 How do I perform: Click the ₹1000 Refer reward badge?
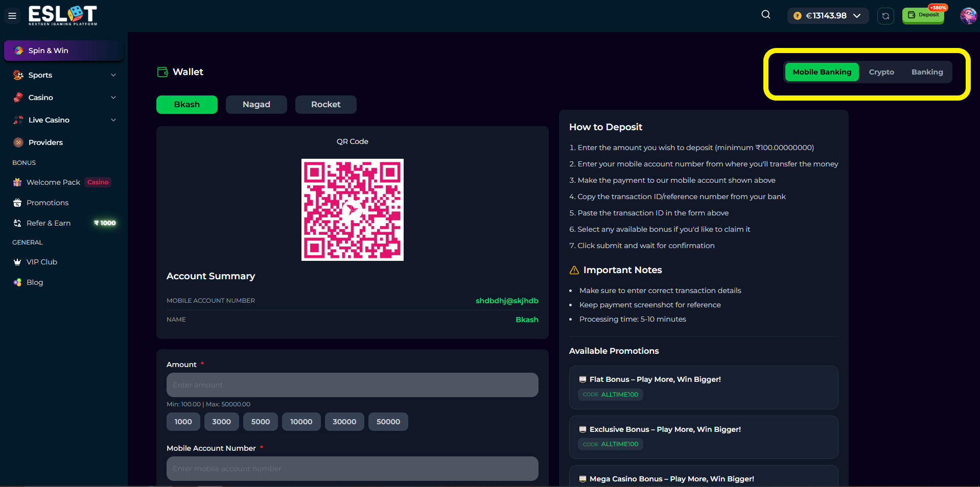click(x=105, y=223)
